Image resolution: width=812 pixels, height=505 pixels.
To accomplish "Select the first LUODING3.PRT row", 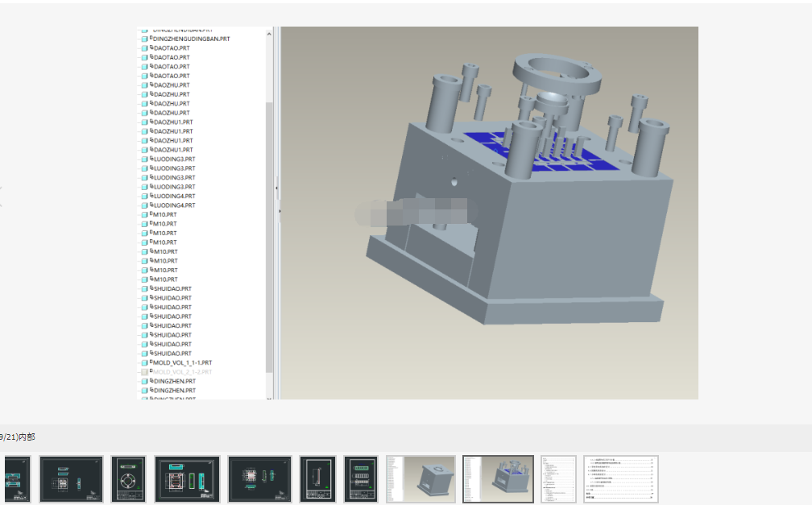I will coord(174,159).
